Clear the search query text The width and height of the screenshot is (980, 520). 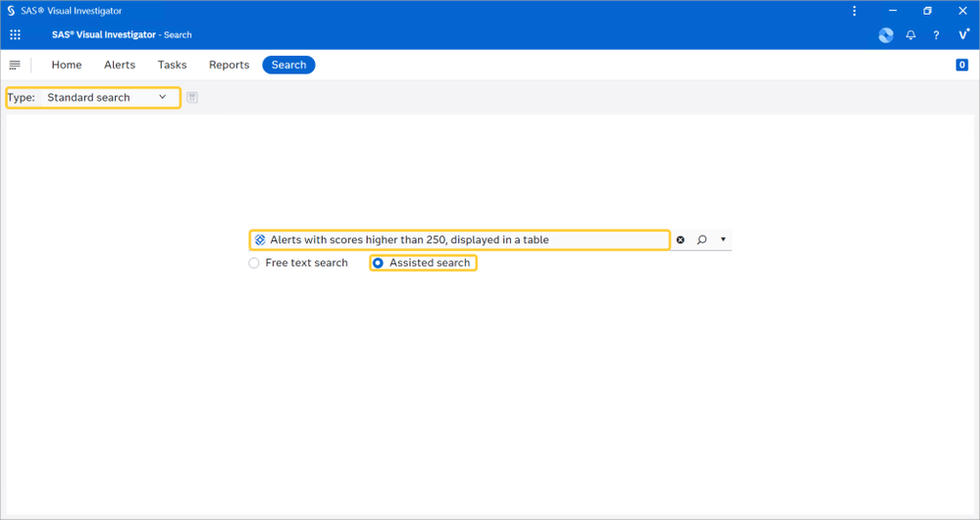681,239
